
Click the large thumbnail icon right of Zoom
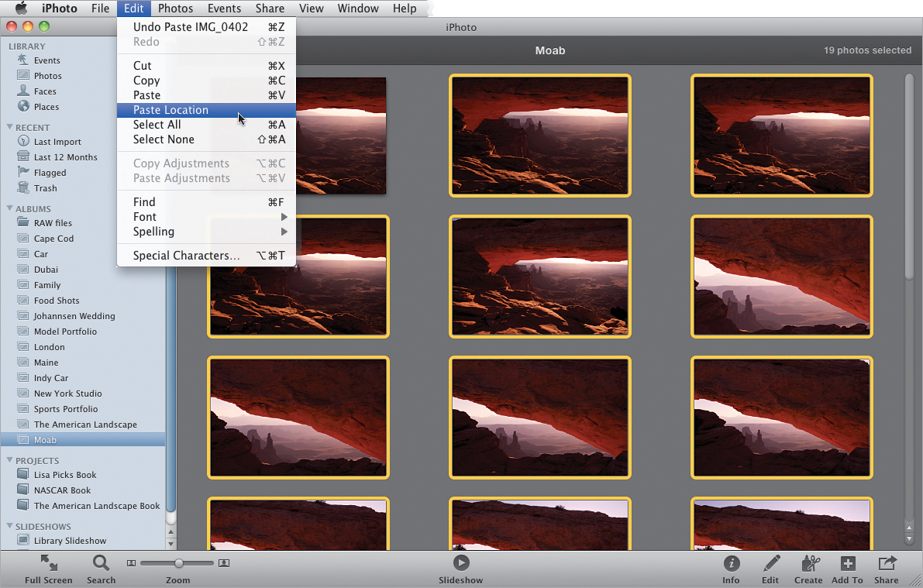click(224, 563)
